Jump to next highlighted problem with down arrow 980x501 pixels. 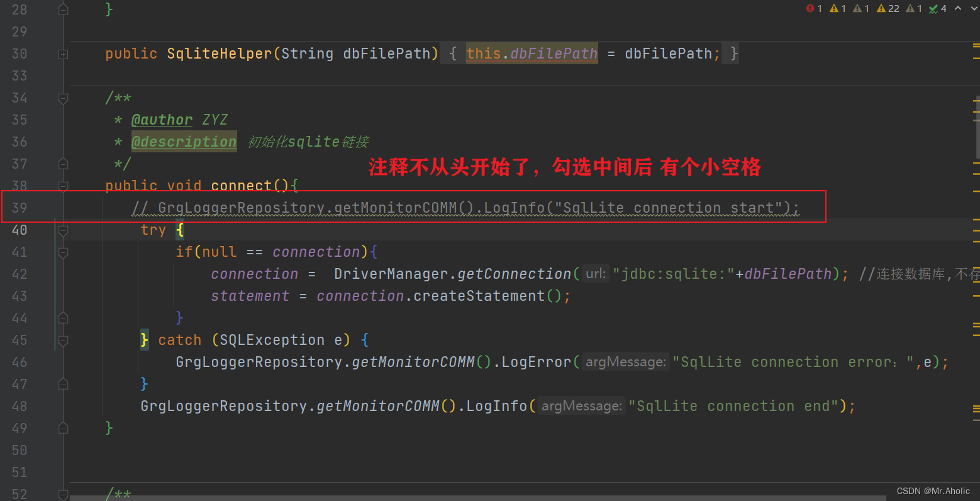tap(973, 8)
